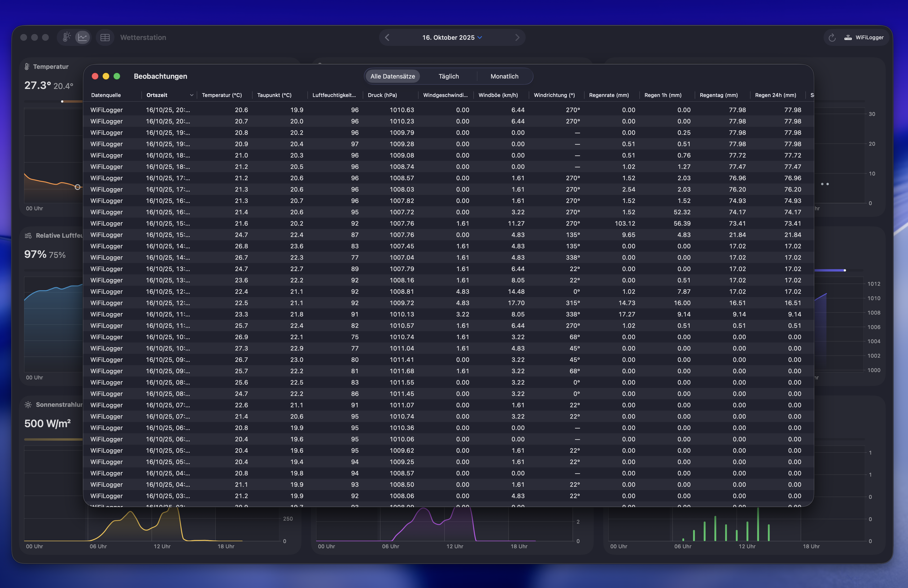The width and height of the screenshot is (908, 588).
Task: Click the Sonnenstrahlung sun icon
Action: (28, 404)
